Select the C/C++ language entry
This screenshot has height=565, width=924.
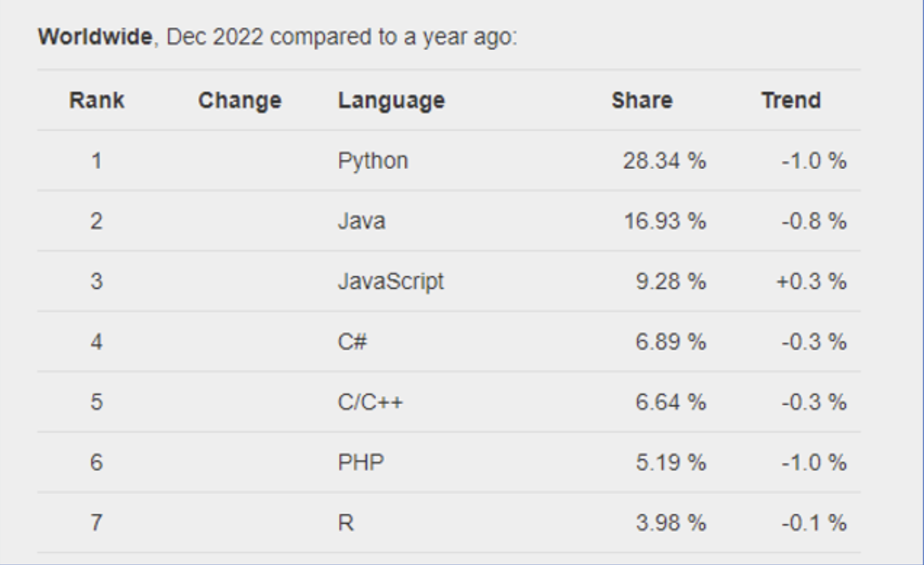(371, 402)
